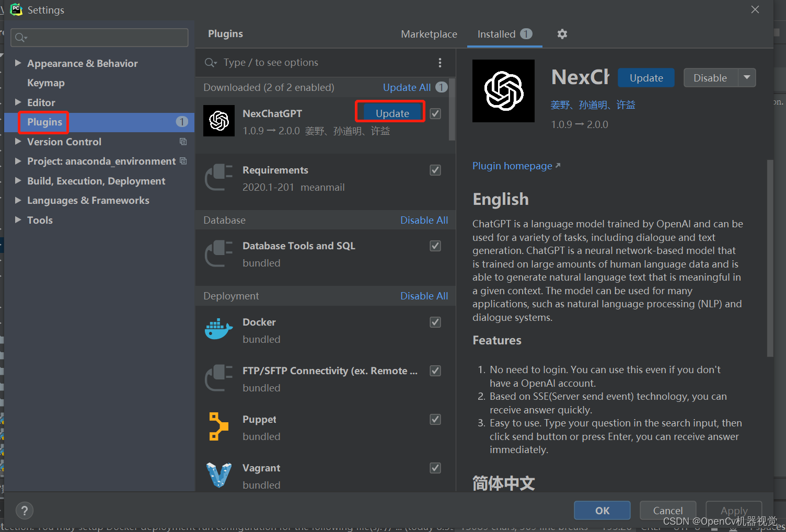Toggle the Docker plugin checkbox
This screenshot has height=532, width=786.
pyautogui.click(x=435, y=322)
